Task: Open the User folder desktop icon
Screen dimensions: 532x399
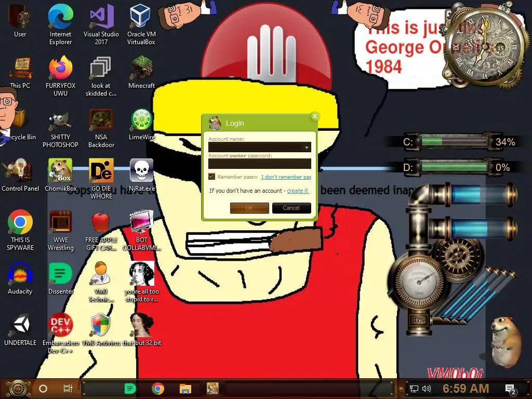Action: tap(20, 21)
